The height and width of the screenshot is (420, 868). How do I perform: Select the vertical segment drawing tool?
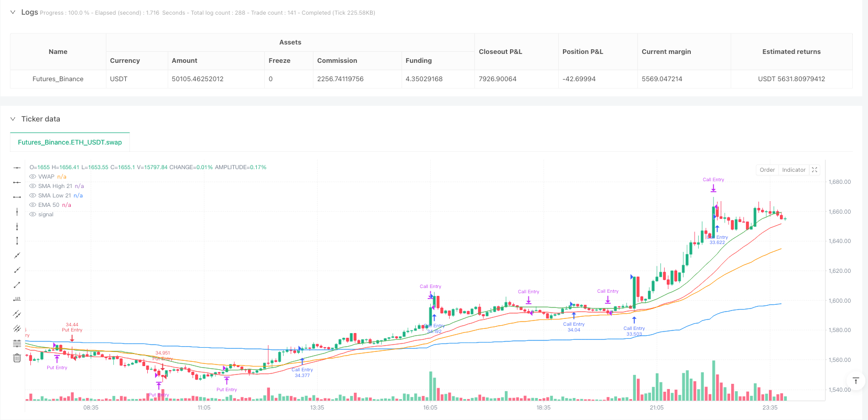17,241
